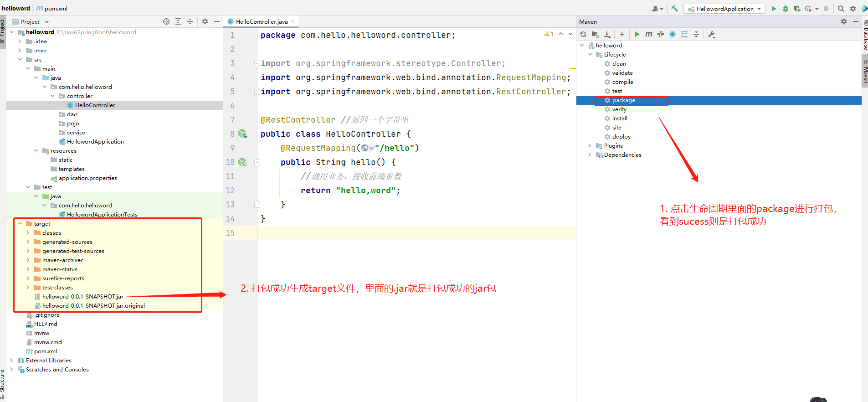This screenshot has width=868, height=402.
Task: Click the warning indicator in editor corner
Action: (x=549, y=34)
